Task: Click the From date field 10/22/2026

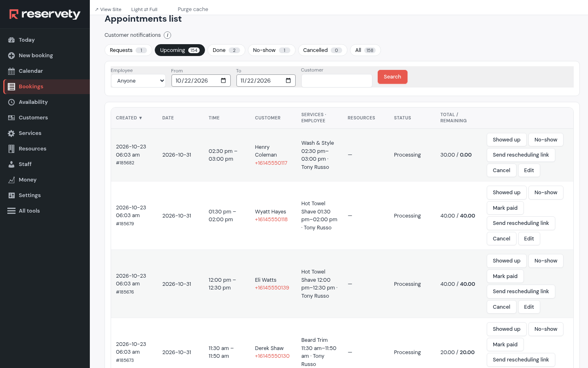Action: click(x=201, y=81)
